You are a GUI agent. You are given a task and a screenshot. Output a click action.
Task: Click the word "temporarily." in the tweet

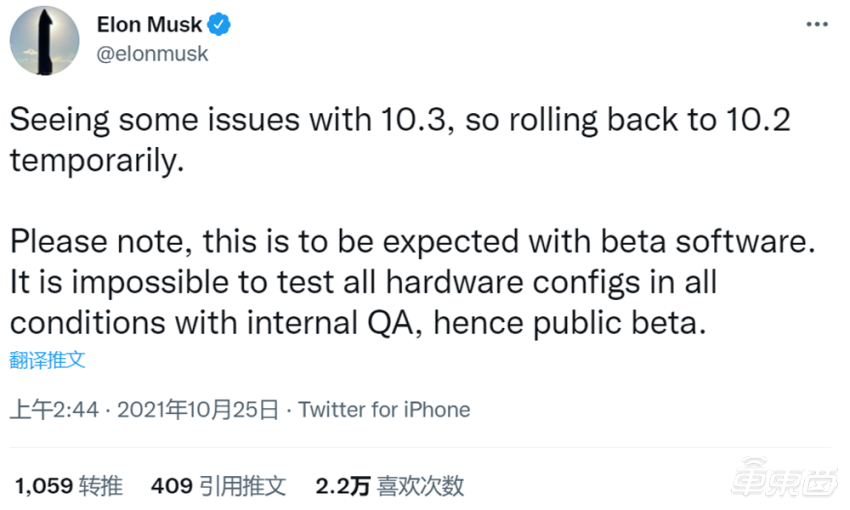tap(97, 162)
